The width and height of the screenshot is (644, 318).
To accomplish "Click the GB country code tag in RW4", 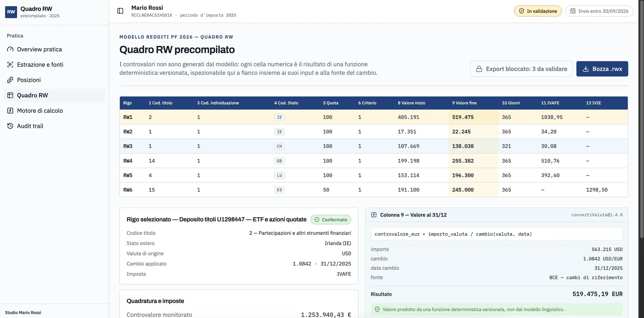I will pyautogui.click(x=279, y=161).
